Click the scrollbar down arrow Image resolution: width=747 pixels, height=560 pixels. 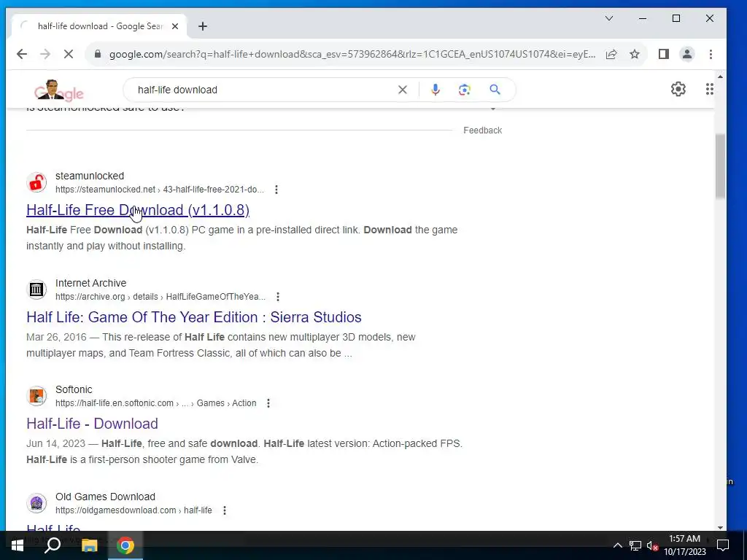720,527
